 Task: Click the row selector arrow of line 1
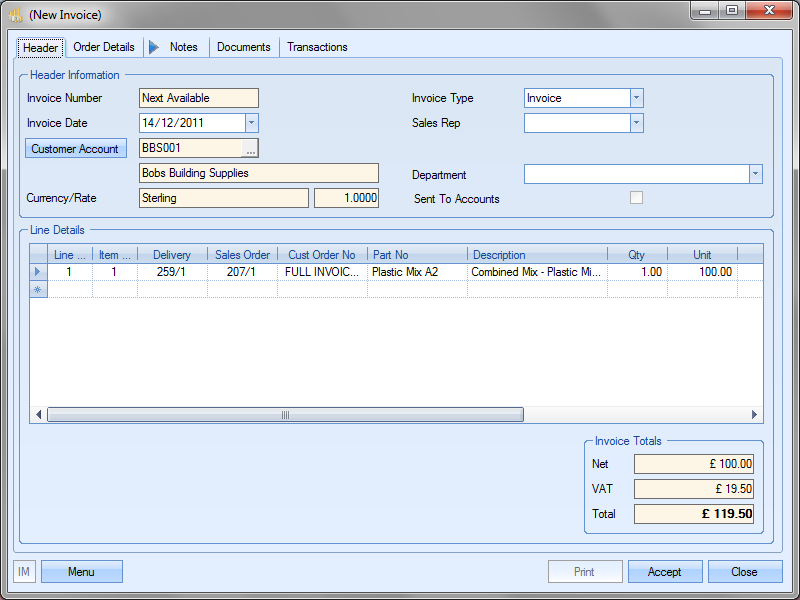pyautogui.click(x=39, y=272)
